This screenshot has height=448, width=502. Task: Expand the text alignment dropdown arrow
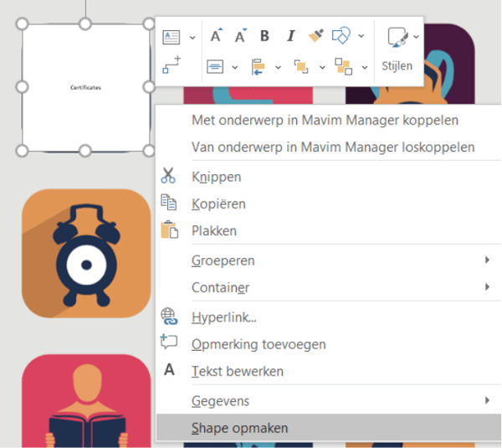tap(234, 66)
